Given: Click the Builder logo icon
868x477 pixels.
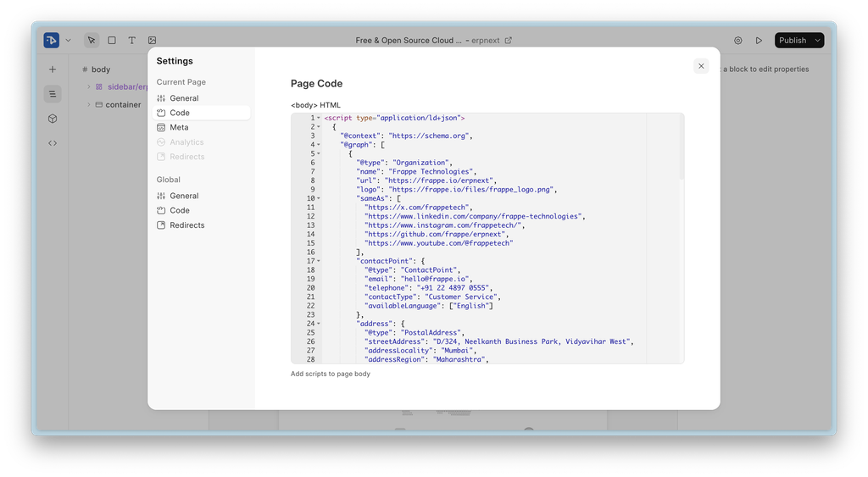Looking at the screenshot, I should point(51,40).
